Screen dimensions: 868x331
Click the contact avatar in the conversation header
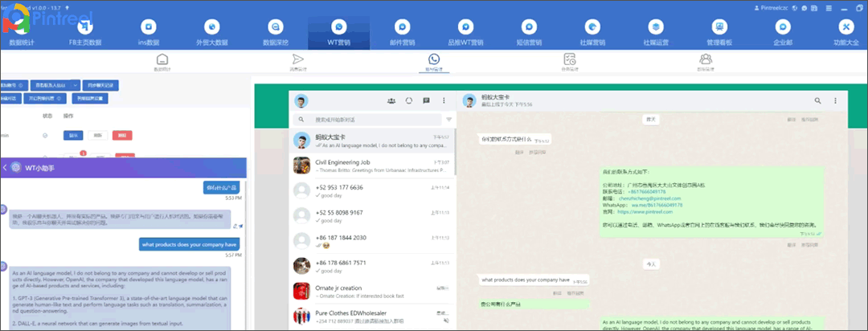pyautogui.click(x=469, y=100)
